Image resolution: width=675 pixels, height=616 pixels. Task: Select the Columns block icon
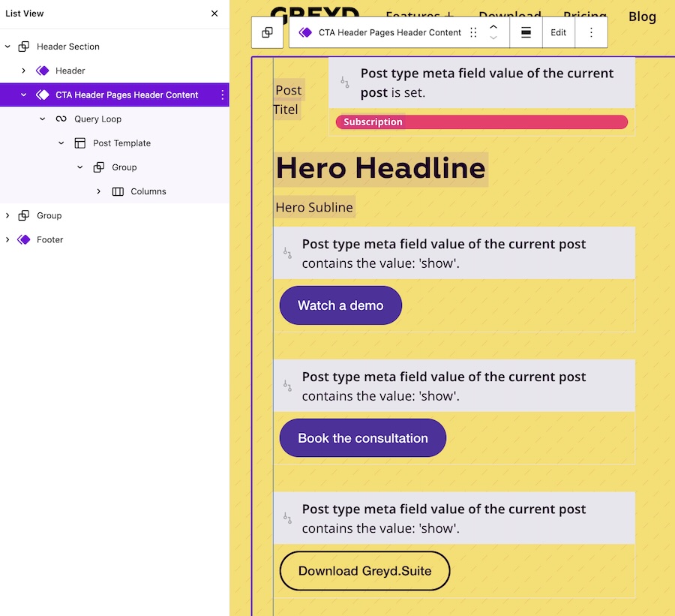116,191
